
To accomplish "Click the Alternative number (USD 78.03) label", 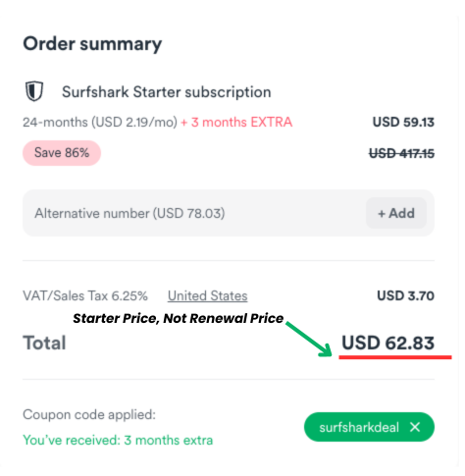I will pyautogui.click(x=129, y=213).
